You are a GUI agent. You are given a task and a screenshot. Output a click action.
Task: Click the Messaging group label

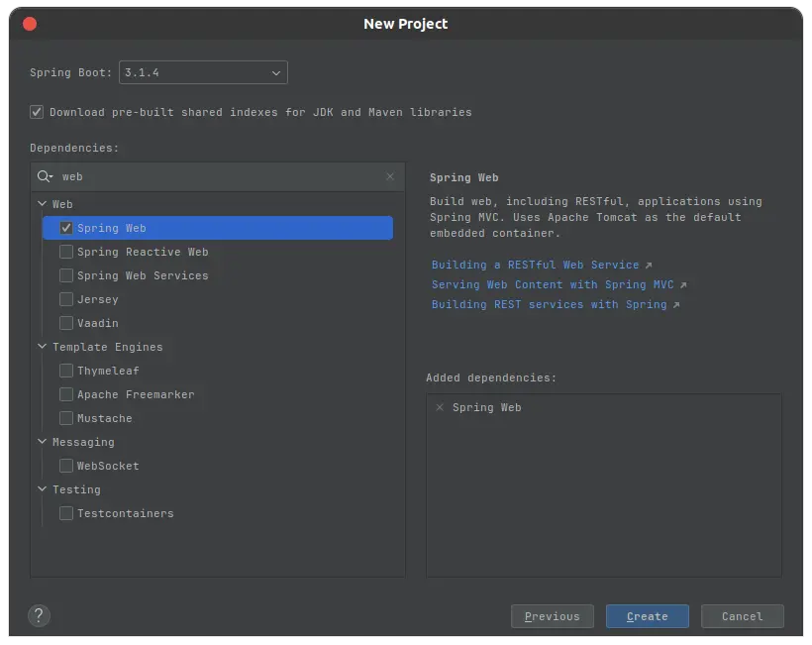click(x=83, y=443)
